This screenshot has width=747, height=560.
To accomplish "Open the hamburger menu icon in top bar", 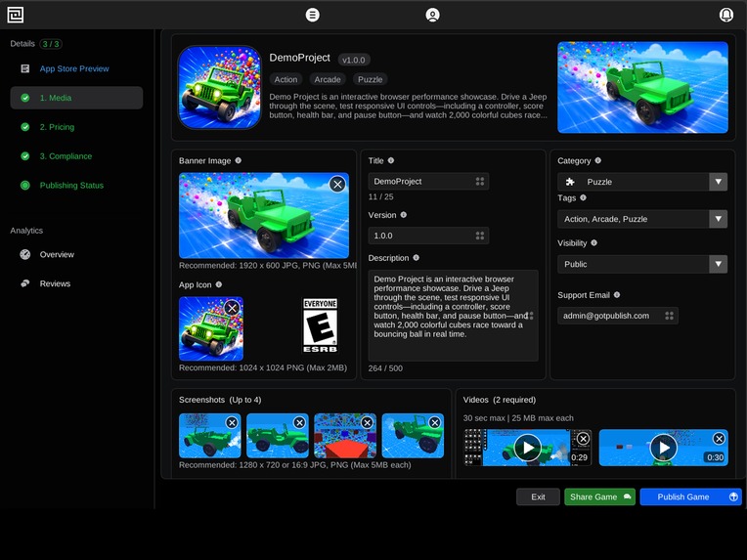I will [313, 15].
